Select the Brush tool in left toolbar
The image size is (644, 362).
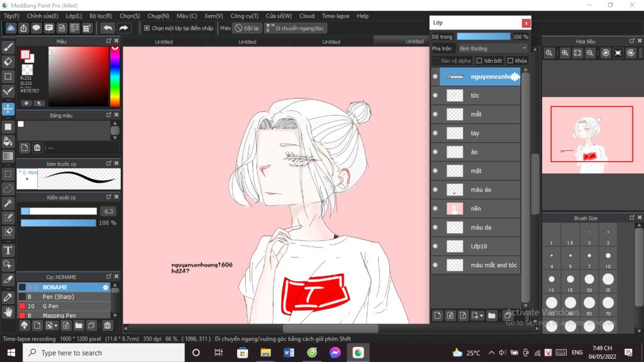(x=8, y=47)
